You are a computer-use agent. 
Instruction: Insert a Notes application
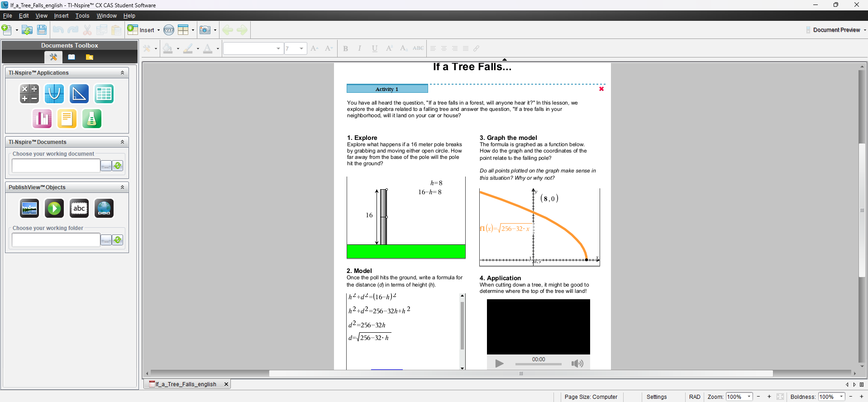pos(67,119)
